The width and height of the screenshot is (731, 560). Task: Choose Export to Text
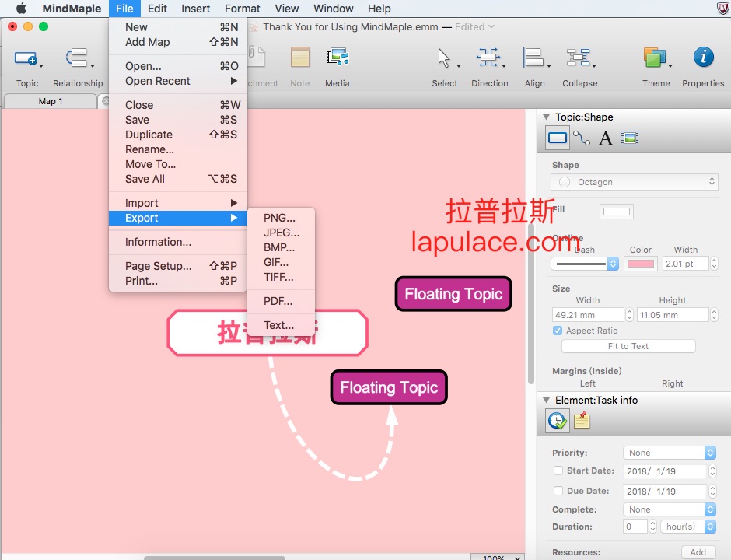click(x=281, y=325)
